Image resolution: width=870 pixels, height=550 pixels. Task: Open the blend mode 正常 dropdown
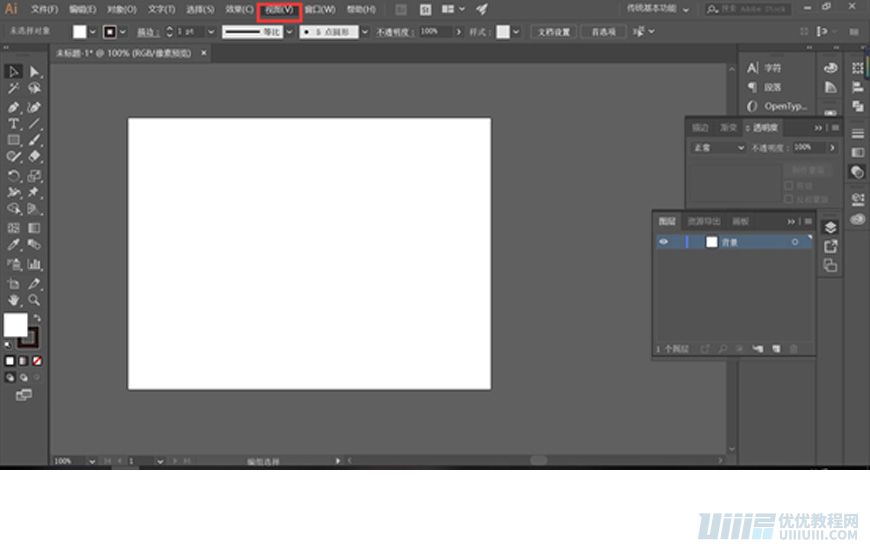tap(718, 148)
